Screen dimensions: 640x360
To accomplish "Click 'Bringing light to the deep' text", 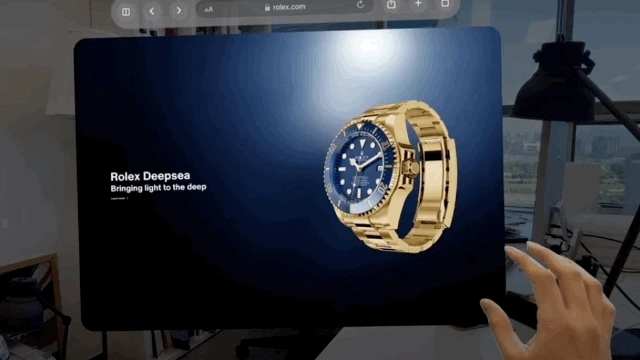I will tap(158, 188).
